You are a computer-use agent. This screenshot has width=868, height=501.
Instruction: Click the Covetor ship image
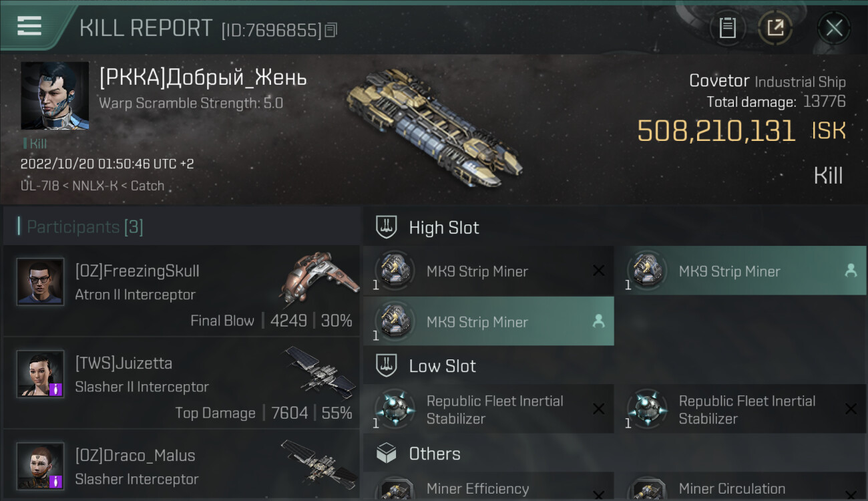click(x=434, y=127)
